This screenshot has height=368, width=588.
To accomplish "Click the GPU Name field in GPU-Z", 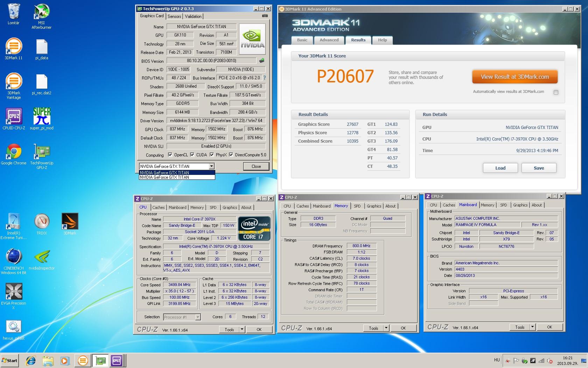I will (x=202, y=27).
